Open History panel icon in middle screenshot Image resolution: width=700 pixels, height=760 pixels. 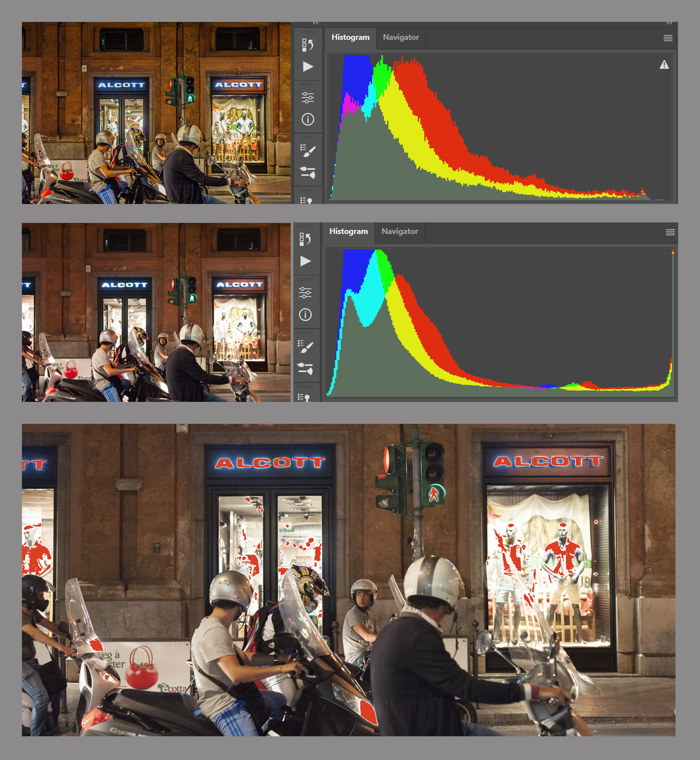[x=306, y=239]
